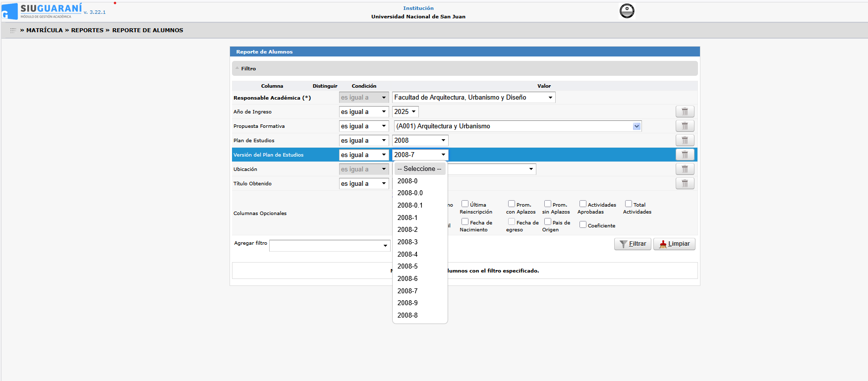Open the user profile avatar icon
The height and width of the screenshot is (381, 868).
click(x=627, y=11)
